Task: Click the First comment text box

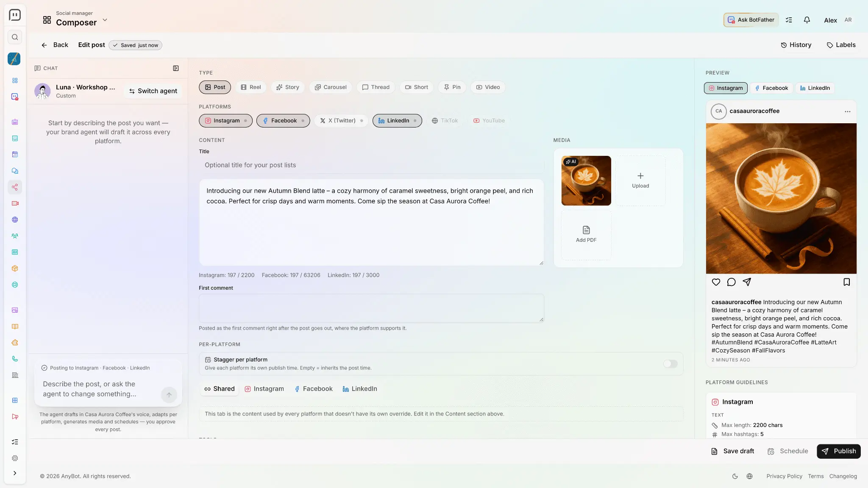Action: [371, 308]
